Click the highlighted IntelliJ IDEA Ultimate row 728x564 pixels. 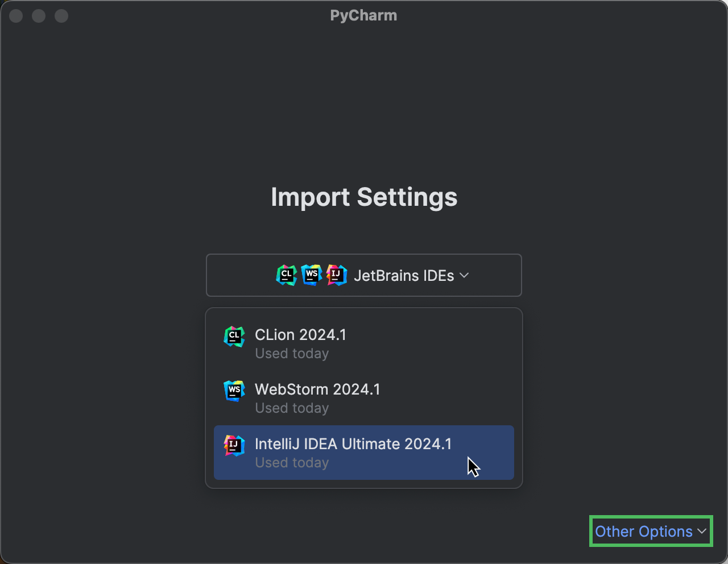(x=364, y=453)
